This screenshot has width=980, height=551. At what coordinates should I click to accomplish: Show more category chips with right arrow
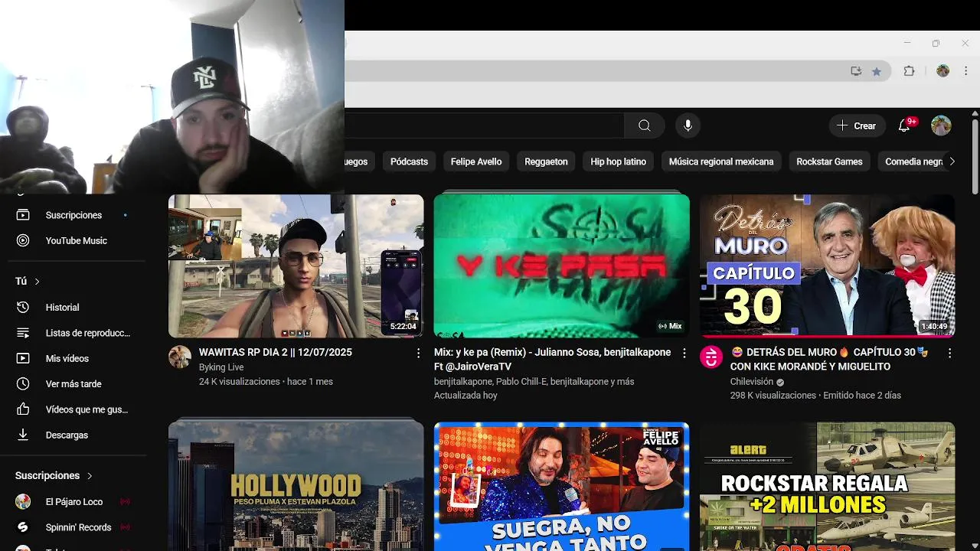(952, 161)
